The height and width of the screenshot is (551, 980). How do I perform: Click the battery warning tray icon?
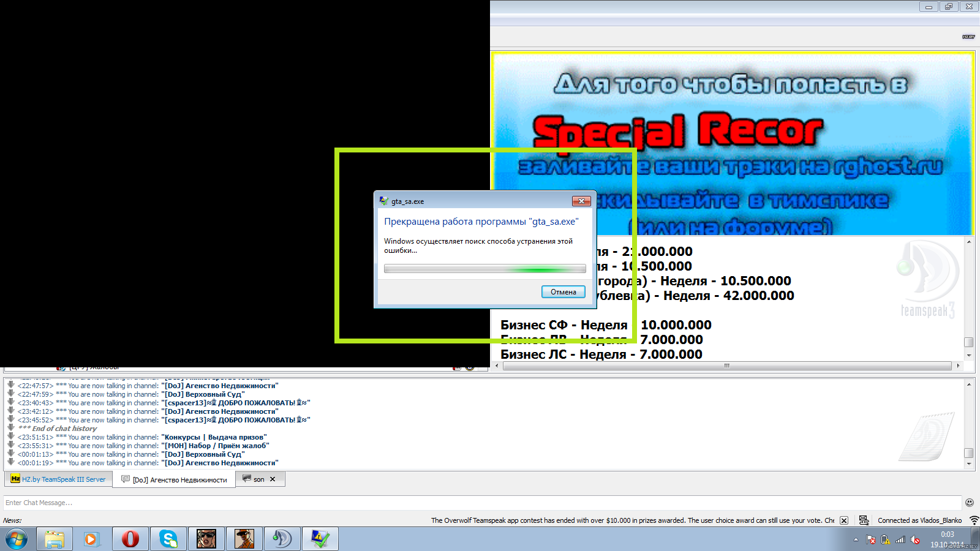[x=886, y=539]
